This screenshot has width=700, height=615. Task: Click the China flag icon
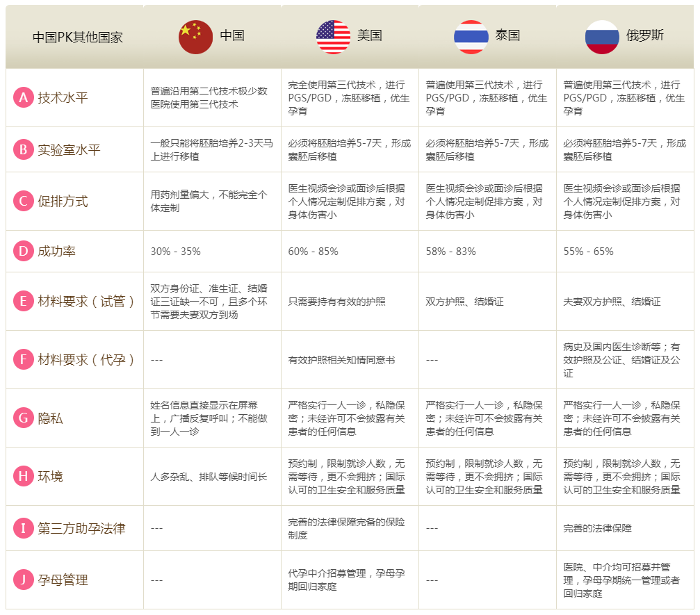[x=195, y=36]
